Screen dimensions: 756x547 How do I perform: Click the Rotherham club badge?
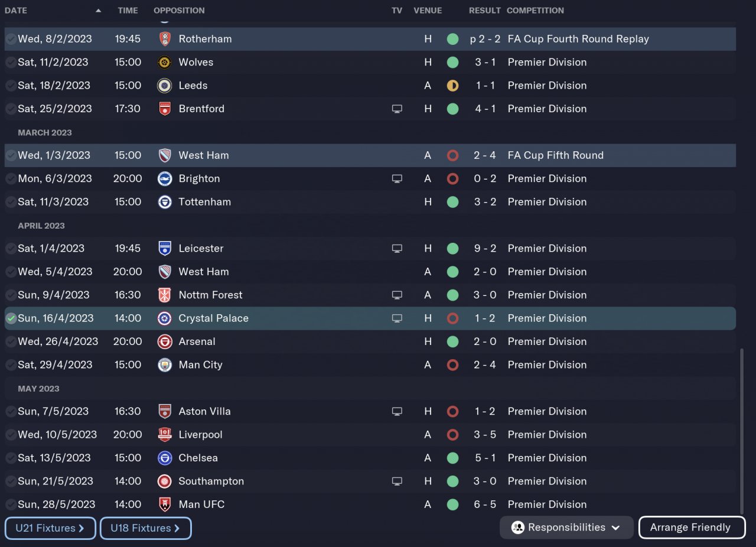tap(165, 39)
